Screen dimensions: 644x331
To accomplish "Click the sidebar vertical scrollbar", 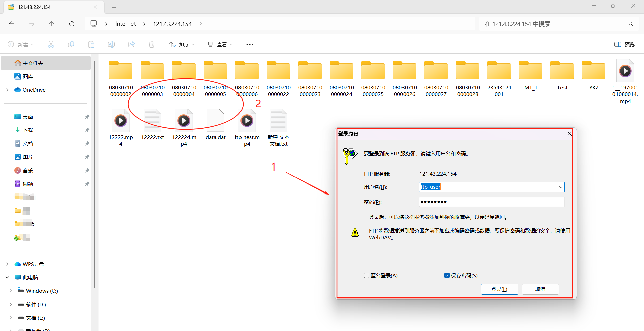I will click(x=94, y=174).
